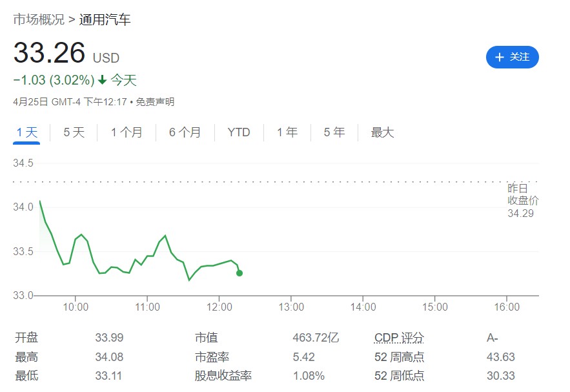Click the 最高 value 34.08

110,357
